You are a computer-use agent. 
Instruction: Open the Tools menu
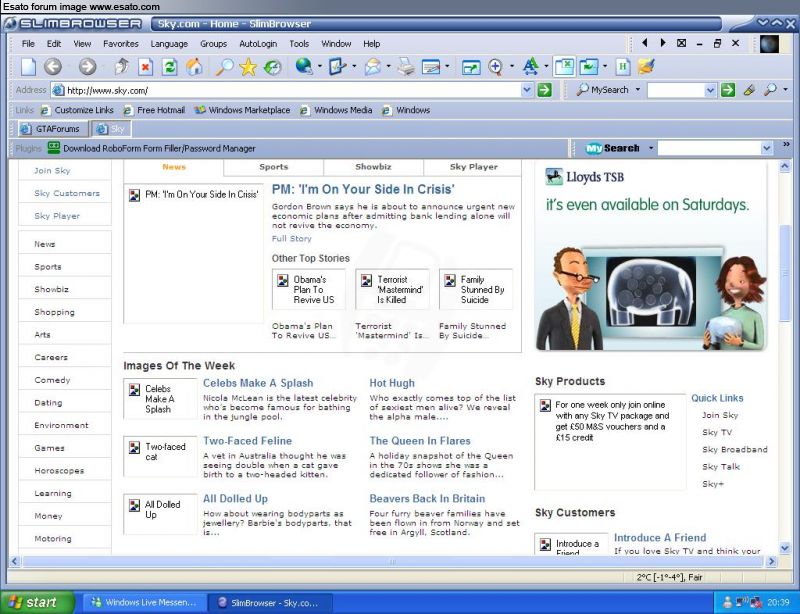(x=299, y=44)
